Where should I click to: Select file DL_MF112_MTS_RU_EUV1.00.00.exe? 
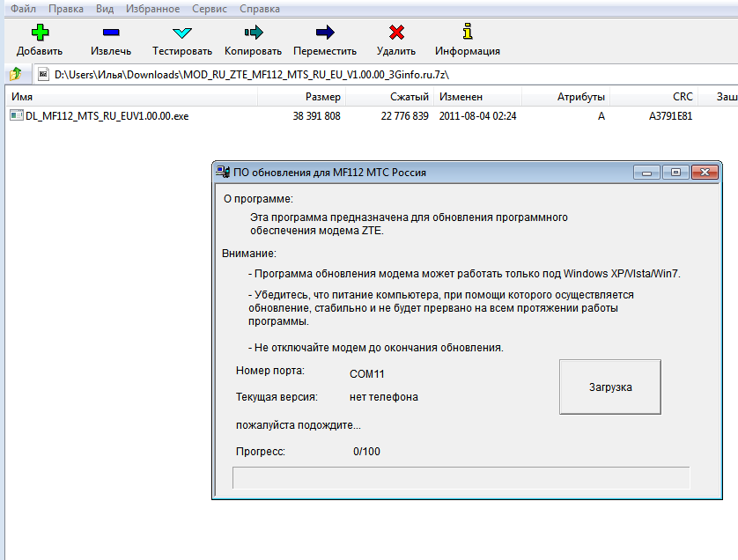pos(107,115)
